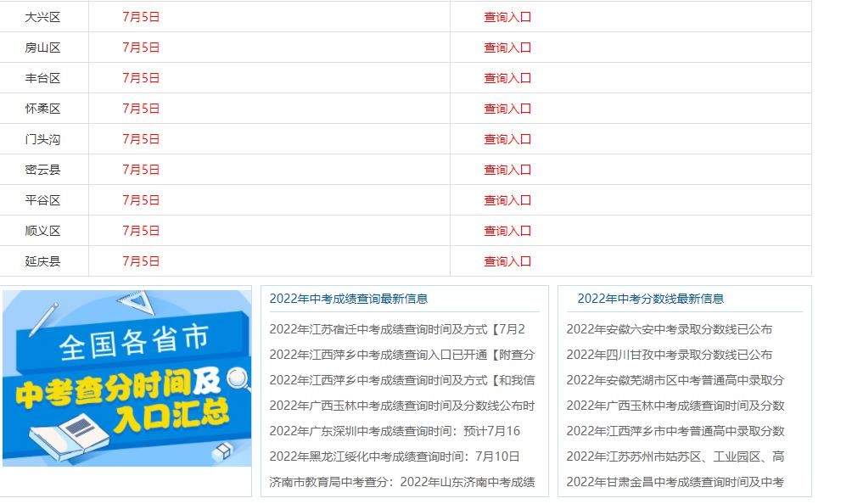Screen dimensions: 852x504
Task: Open 门头沟 查询入口 link
Action: (x=507, y=139)
